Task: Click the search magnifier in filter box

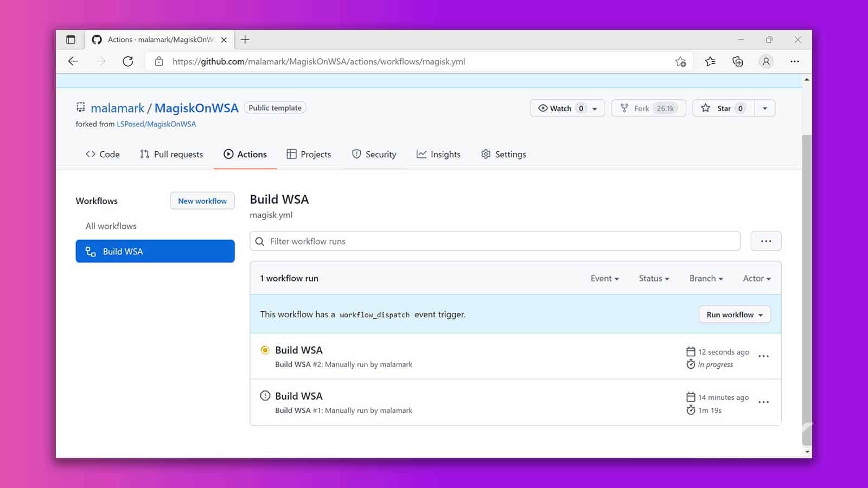Action: 260,241
